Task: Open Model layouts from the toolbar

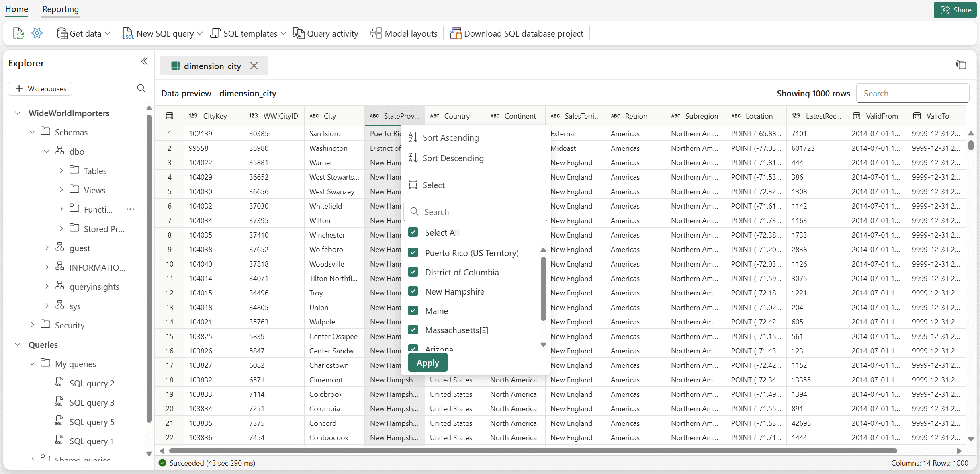Action: click(x=404, y=33)
